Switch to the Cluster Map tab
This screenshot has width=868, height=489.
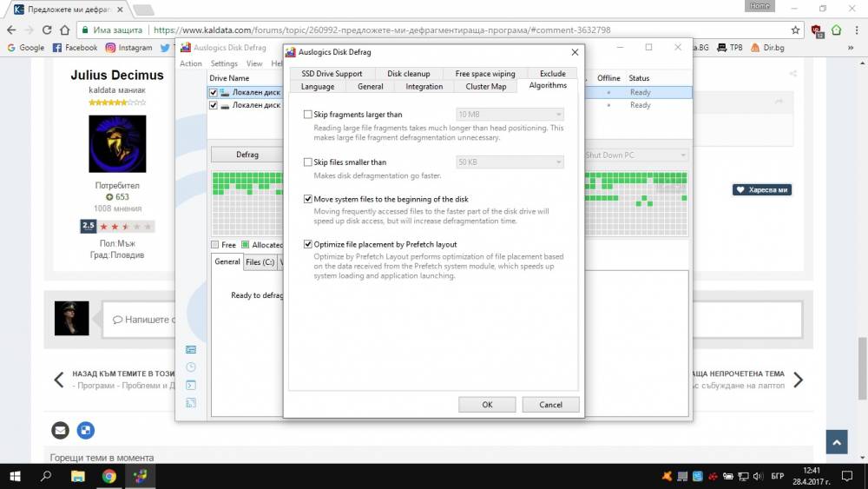pos(486,86)
